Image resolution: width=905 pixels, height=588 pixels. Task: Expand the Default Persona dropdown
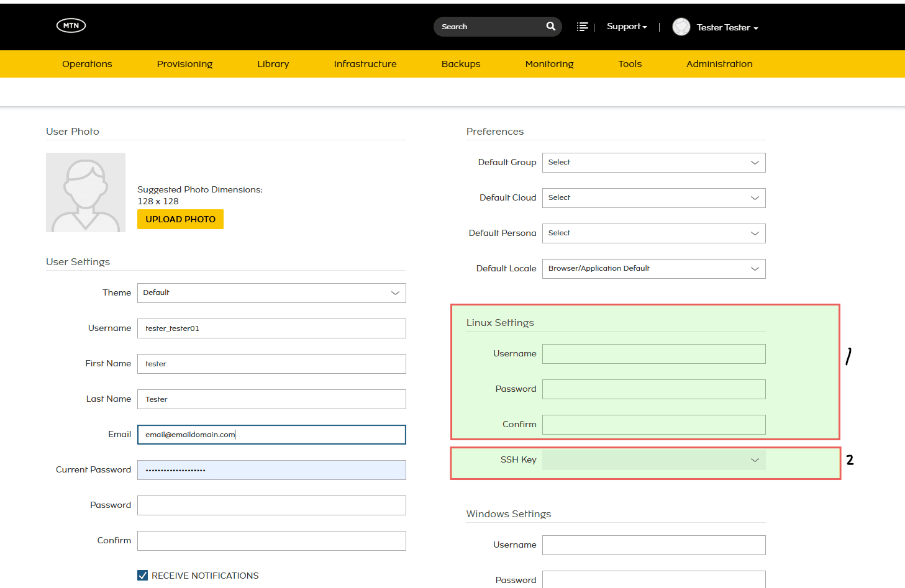pos(653,233)
